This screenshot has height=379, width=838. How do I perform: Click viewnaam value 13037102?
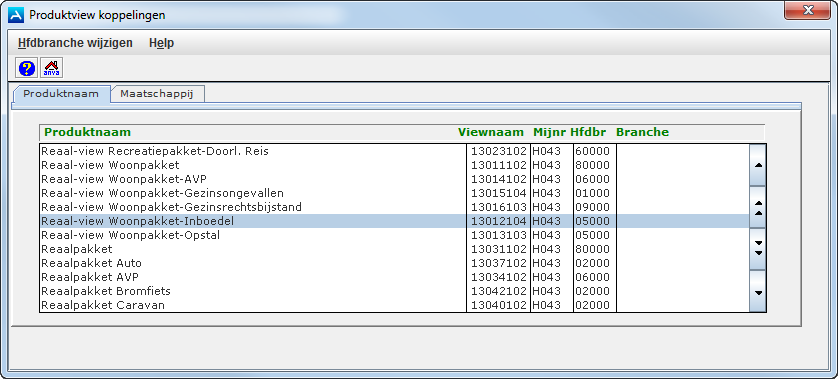point(499,263)
